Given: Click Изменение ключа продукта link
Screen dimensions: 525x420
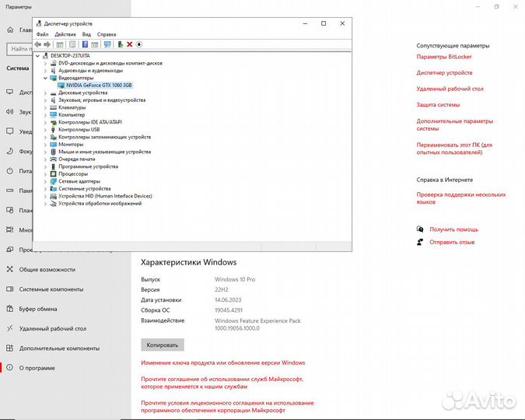Looking at the screenshot, I should (x=223, y=362).
